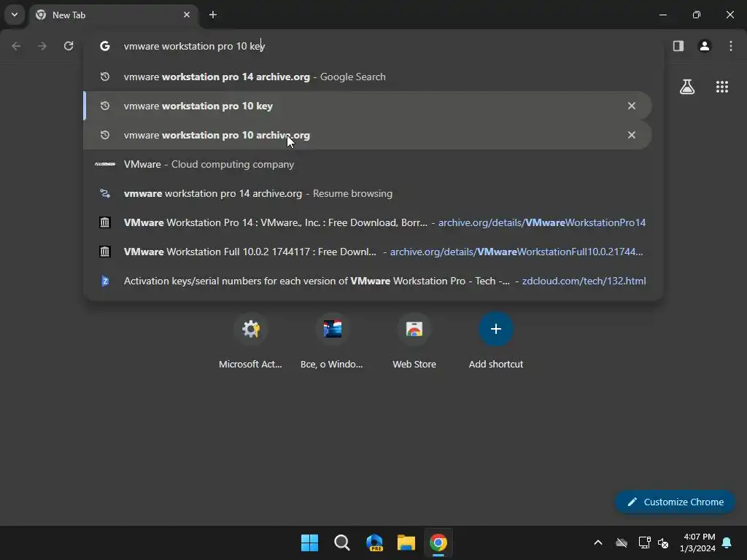The width and height of the screenshot is (747, 560).
Task: Open Windows taskbar Search
Action: tap(341, 542)
